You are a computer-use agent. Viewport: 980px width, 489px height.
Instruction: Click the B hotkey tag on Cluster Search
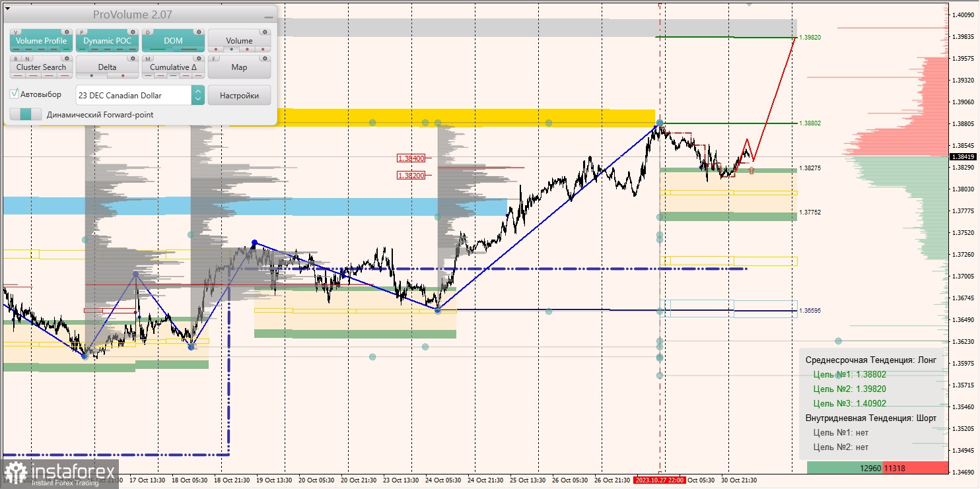16,59
